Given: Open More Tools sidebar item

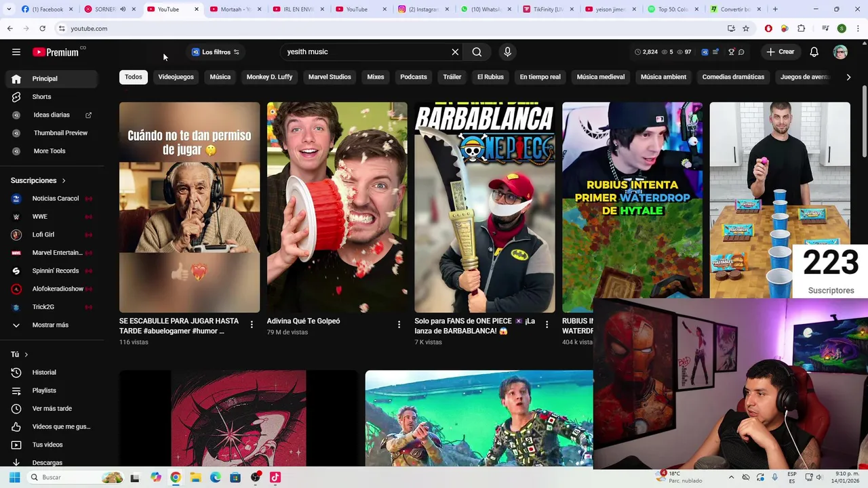Looking at the screenshot, I should (x=52, y=151).
